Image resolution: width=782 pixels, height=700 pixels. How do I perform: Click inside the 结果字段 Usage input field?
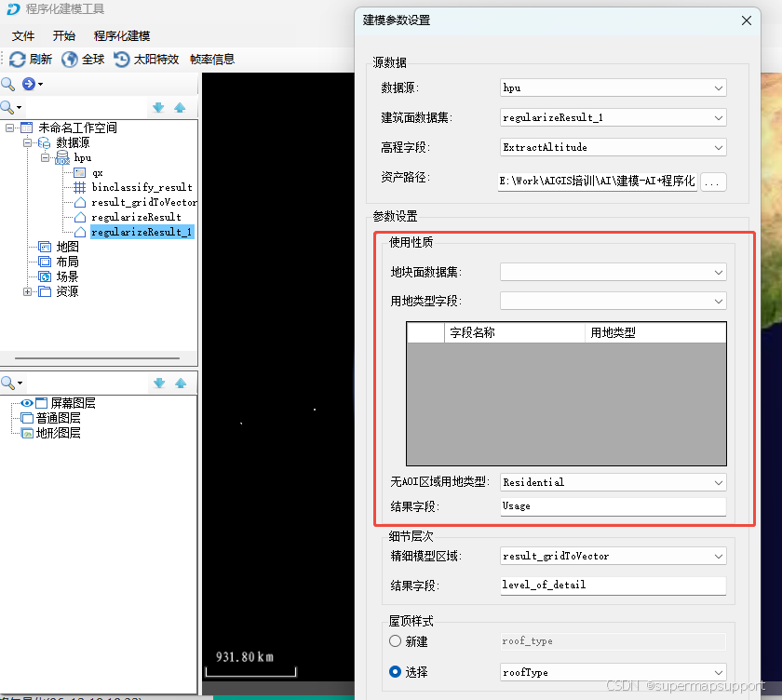pos(610,507)
